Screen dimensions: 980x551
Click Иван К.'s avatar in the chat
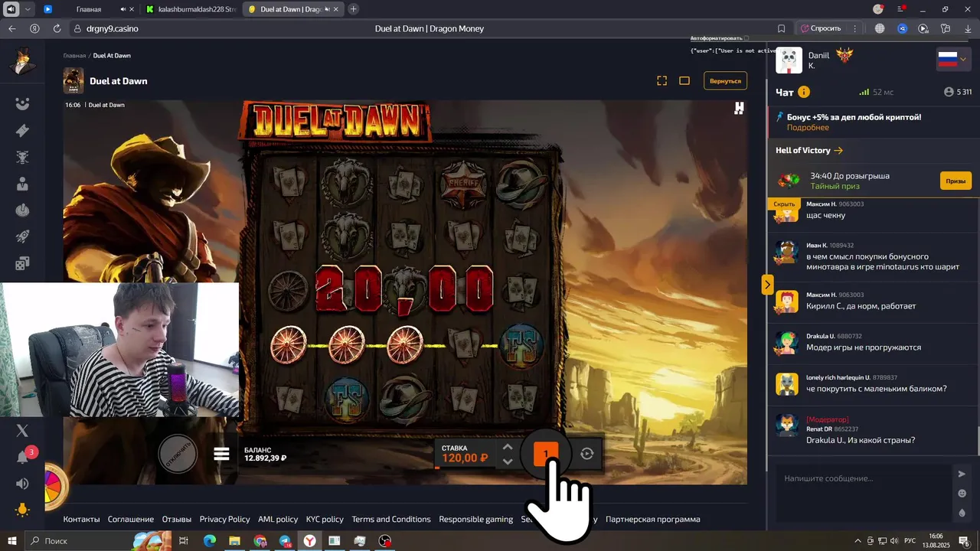786,252
